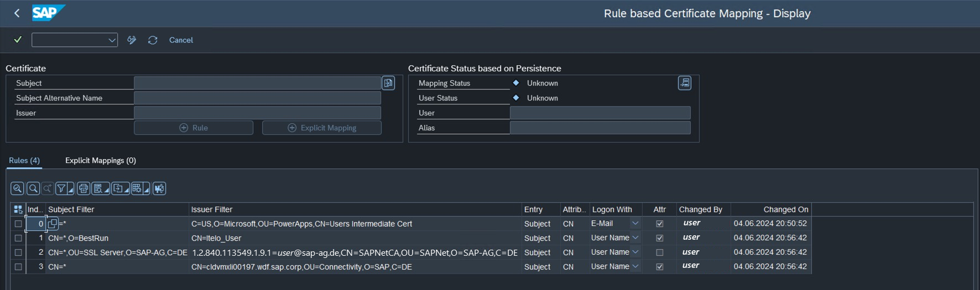This screenshot has width=980, height=290.
Task: Click issuer cell starting 'CN=cldvmxli00197'
Action: point(355,267)
